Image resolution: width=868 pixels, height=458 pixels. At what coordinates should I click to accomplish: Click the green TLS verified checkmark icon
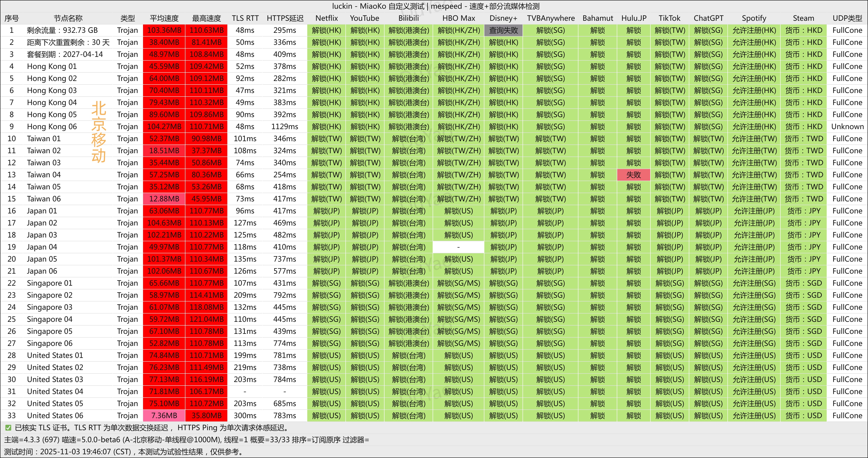pyautogui.click(x=8, y=428)
